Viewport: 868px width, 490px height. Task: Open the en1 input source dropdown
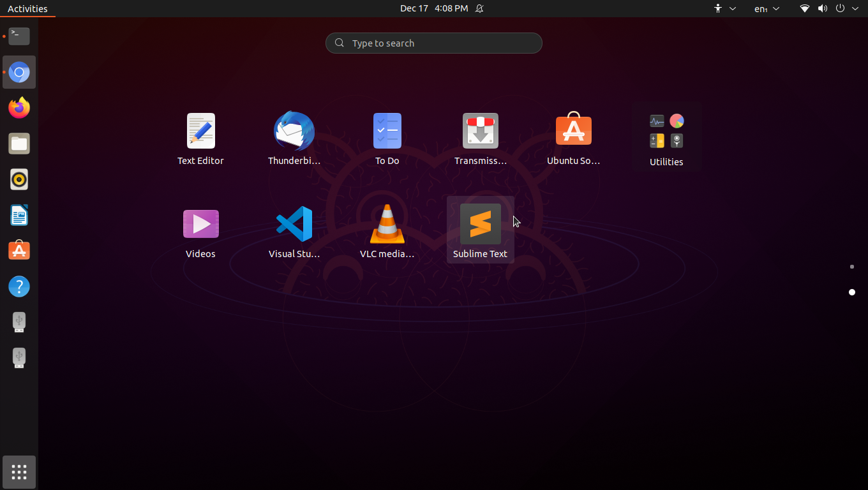[766, 8]
